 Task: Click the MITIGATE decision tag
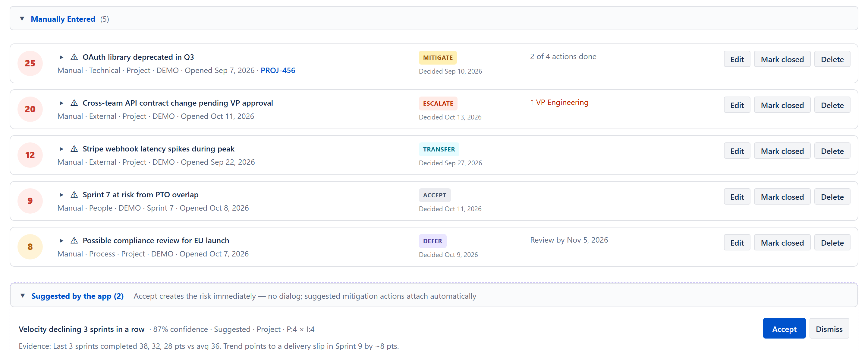[x=438, y=58]
